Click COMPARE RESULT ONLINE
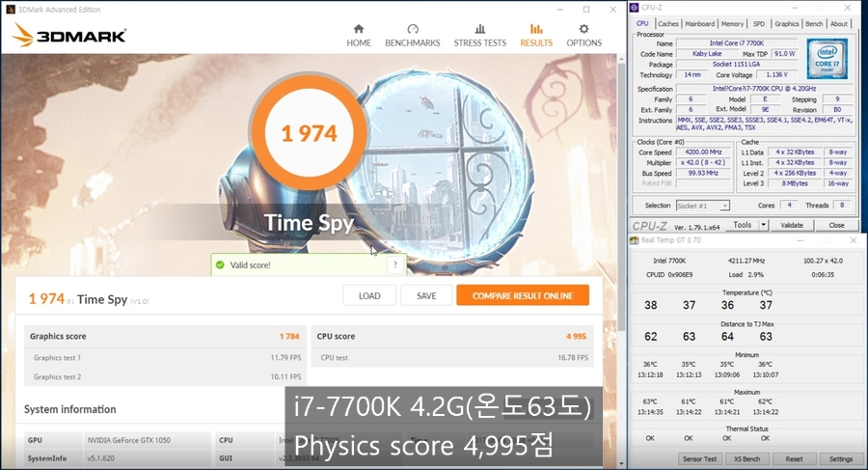Viewport: 868px width, 470px height. [x=523, y=295]
